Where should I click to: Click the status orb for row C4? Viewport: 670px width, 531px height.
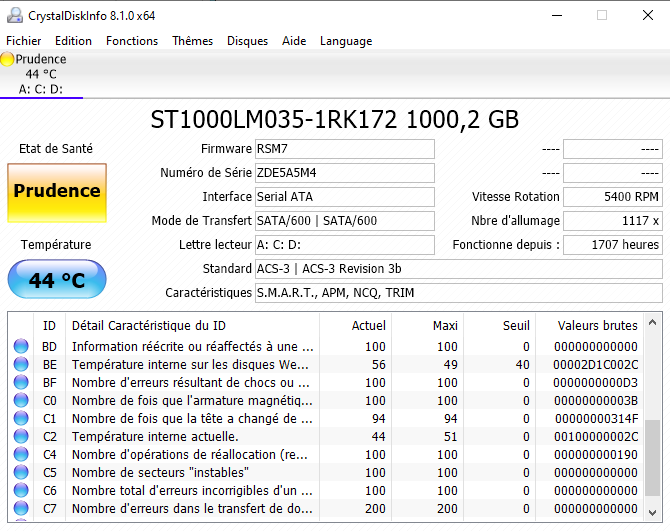[x=21, y=454]
